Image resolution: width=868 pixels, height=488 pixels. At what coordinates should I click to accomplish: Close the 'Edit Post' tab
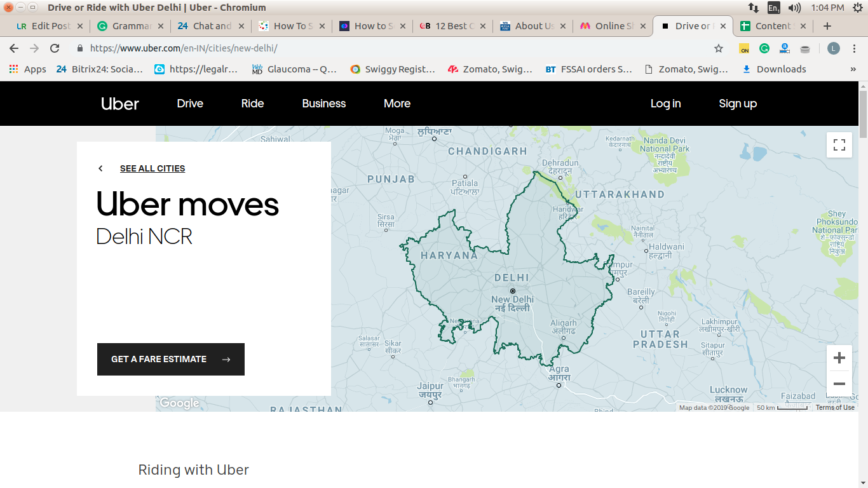(79, 26)
